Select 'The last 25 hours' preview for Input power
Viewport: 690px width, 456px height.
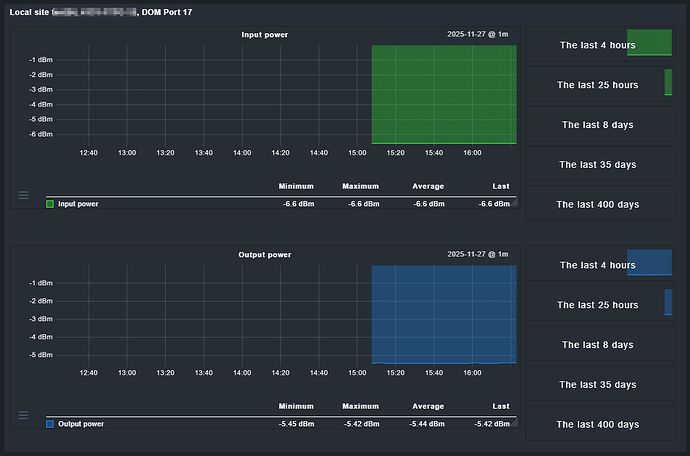coord(598,85)
